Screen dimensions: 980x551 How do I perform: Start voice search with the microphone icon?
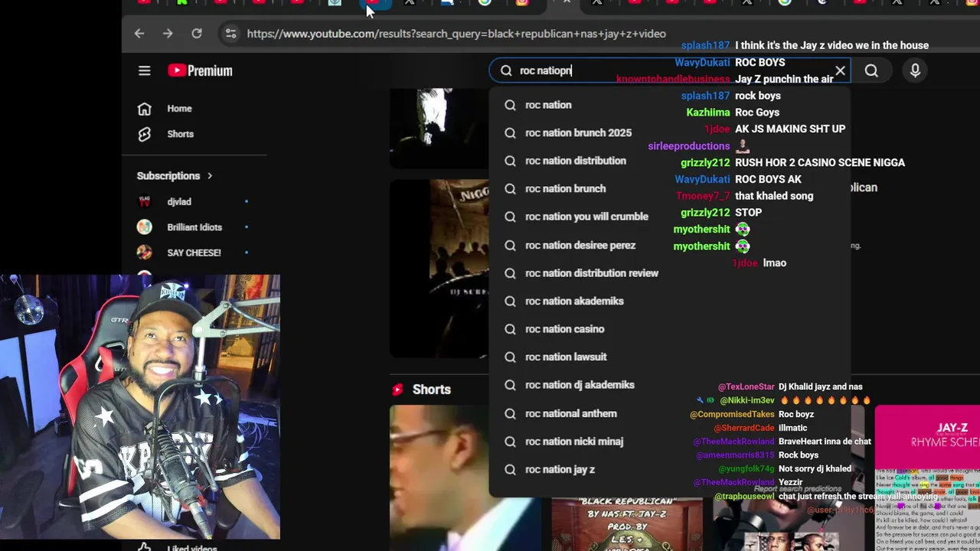[x=915, y=70]
